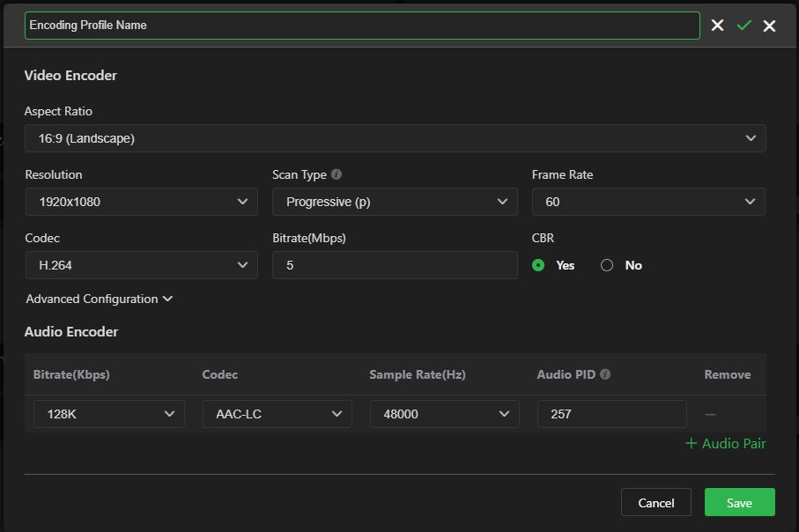
Task: Add a new Audio Pair
Action: (x=726, y=443)
